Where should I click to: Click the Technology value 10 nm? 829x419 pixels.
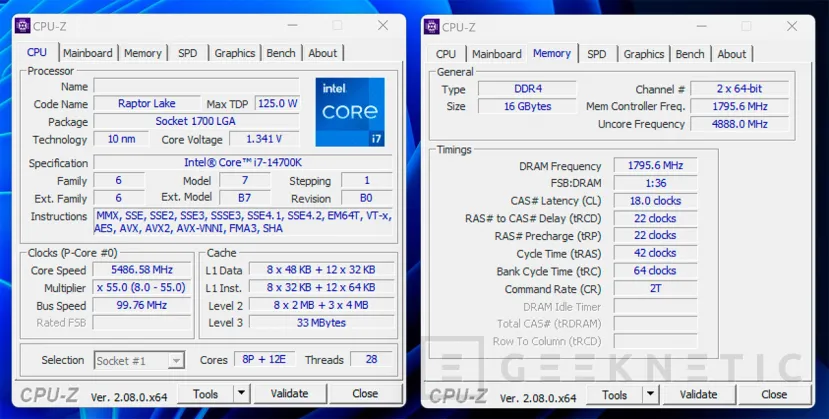121,139
